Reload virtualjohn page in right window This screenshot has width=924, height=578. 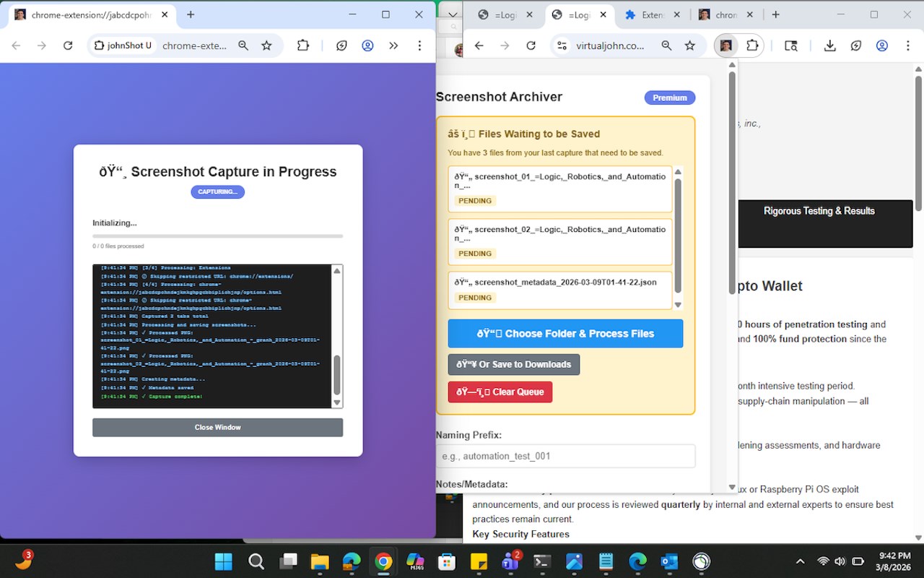tap(531, 46)
